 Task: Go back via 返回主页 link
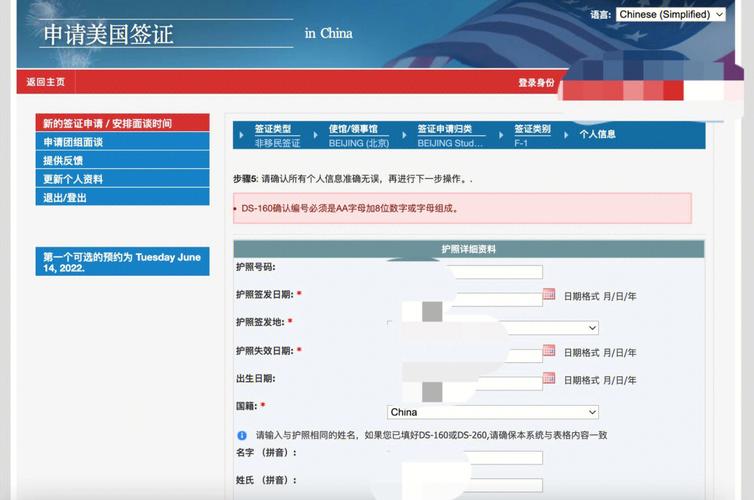(46, 82)
